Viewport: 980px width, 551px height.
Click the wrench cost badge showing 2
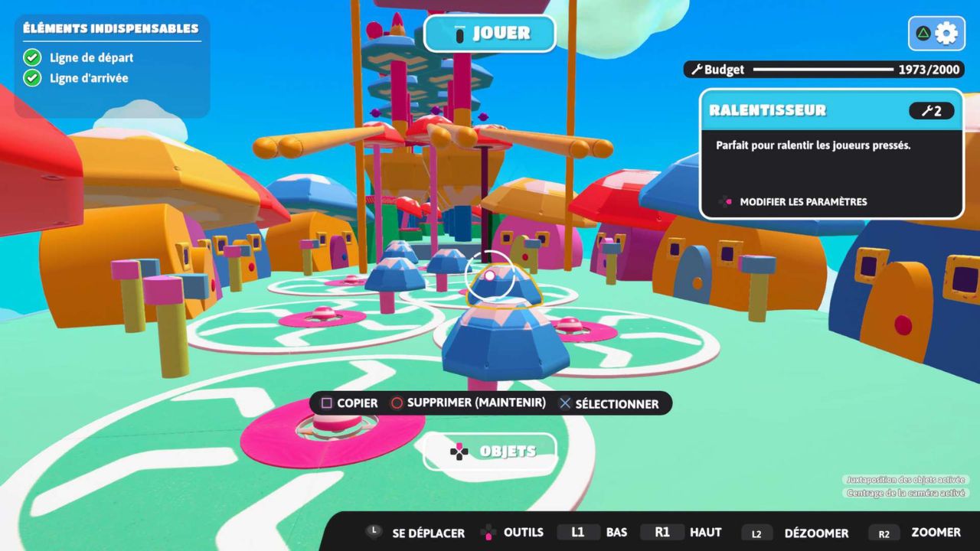[931, 111]
